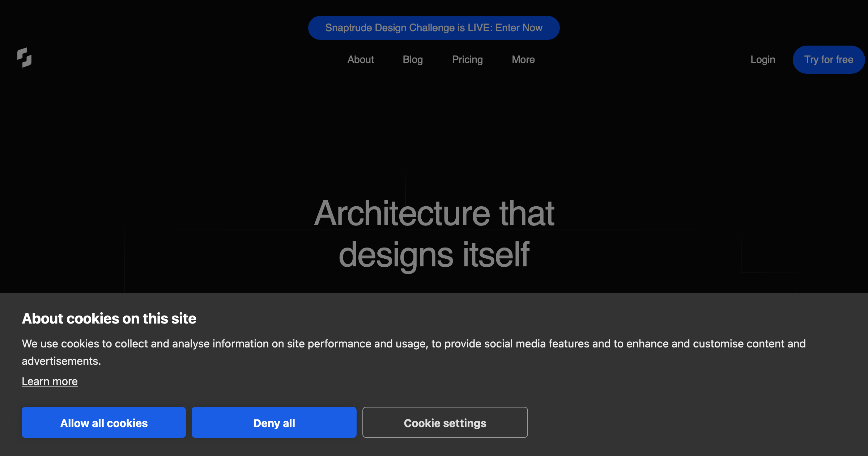Click the Login link

tap(763, 60)
